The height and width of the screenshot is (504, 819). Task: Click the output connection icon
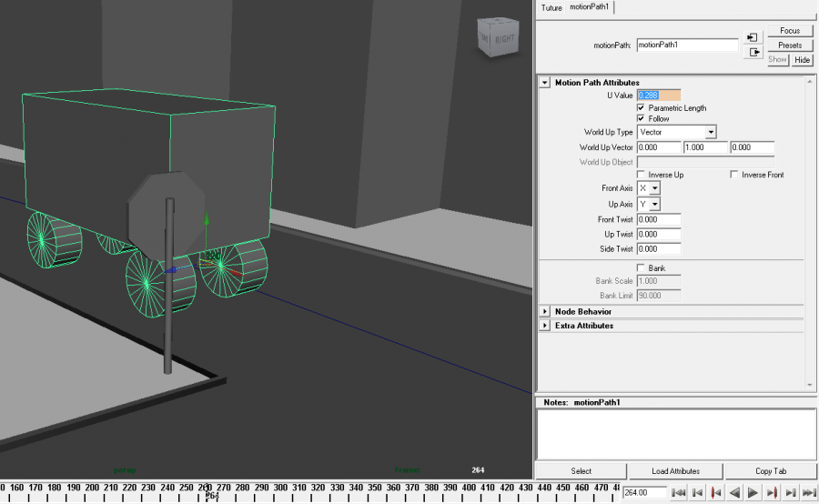point(753,53)
